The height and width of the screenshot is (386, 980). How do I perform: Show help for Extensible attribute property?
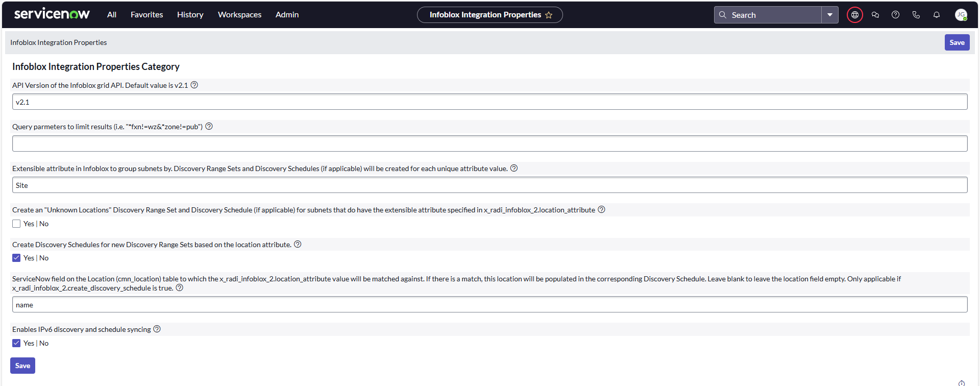[514, 168]
